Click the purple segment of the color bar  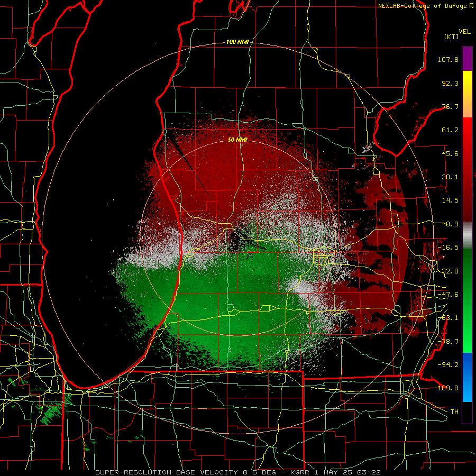[467, 59]
